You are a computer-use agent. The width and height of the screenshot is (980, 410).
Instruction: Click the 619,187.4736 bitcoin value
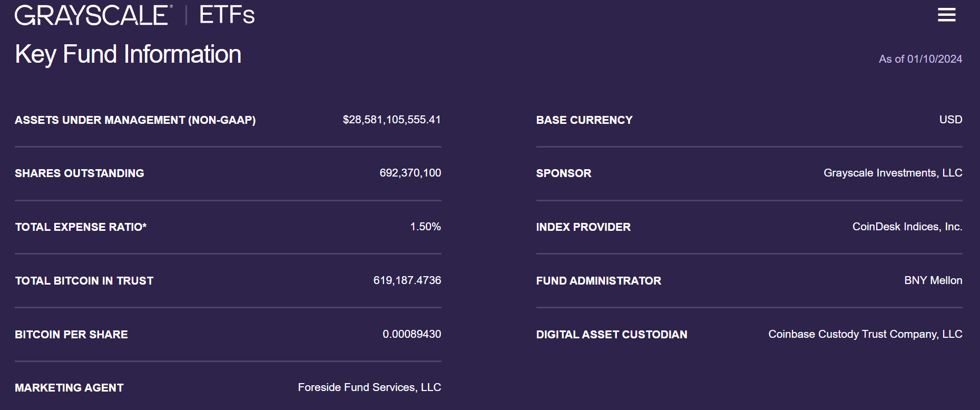point(407,280)
